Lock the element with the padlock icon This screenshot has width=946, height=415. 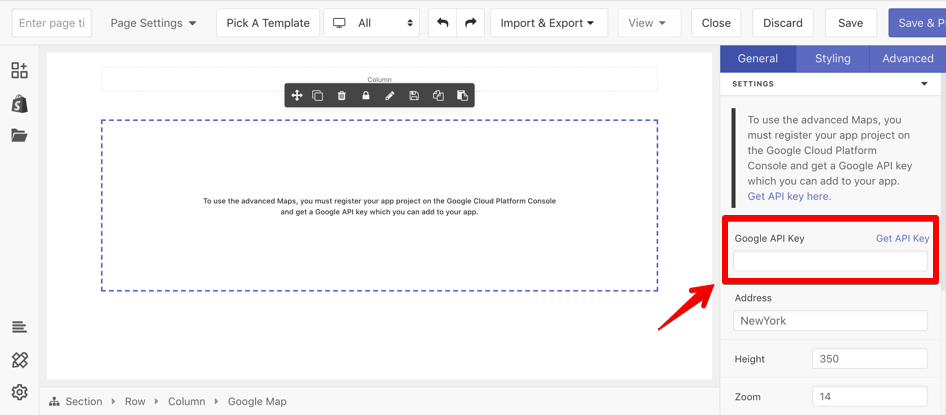[x=366, y=95]
